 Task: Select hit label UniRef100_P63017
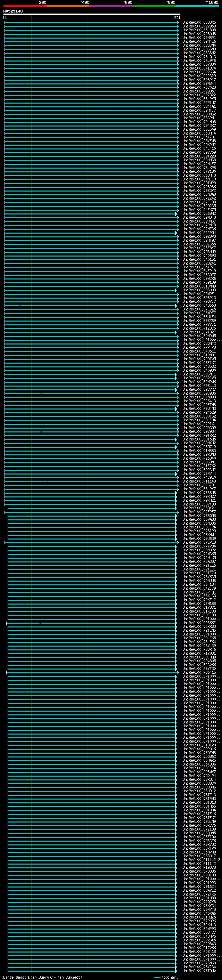click(x=199, y=856)
